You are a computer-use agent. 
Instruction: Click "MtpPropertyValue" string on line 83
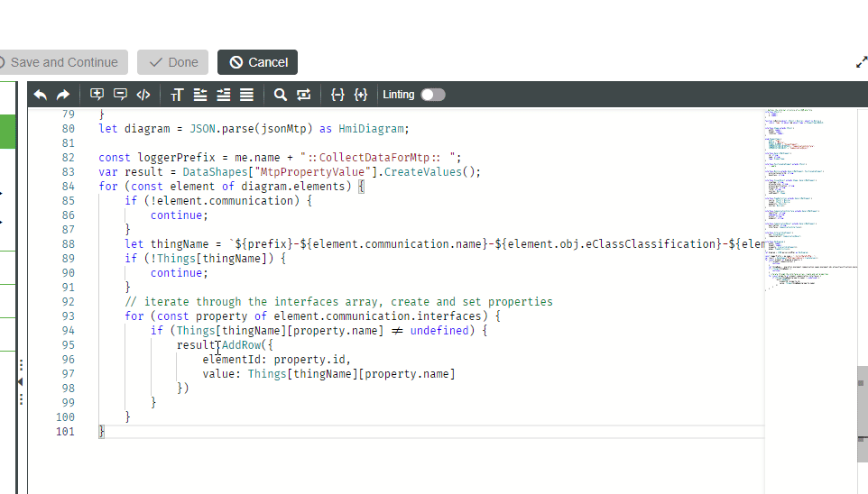[x=312, y=172]
